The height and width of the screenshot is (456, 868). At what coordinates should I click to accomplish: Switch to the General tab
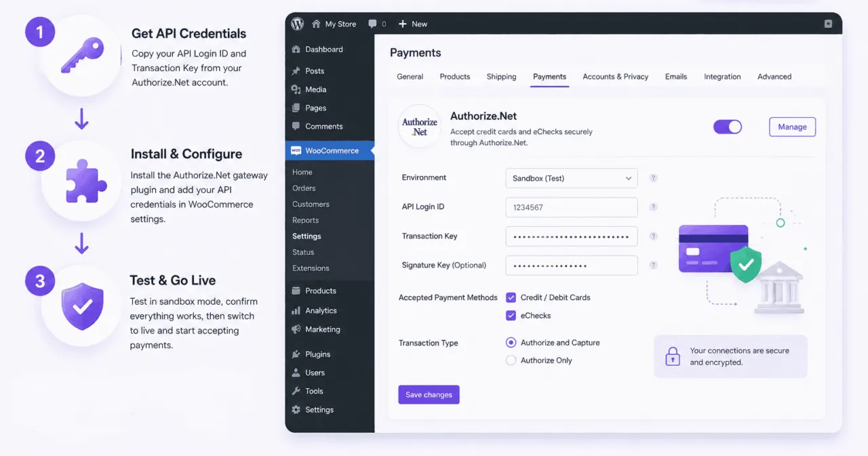point(410,77)
